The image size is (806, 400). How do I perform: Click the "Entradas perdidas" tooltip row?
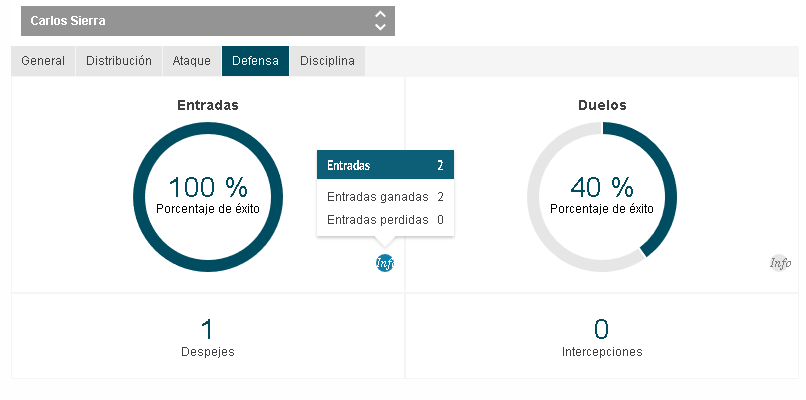[386, 220]
